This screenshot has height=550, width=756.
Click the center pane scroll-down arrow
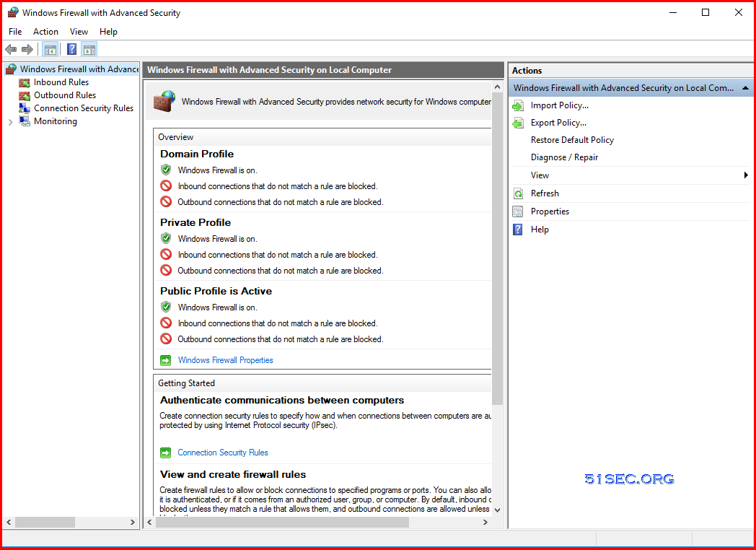[497, 510]
